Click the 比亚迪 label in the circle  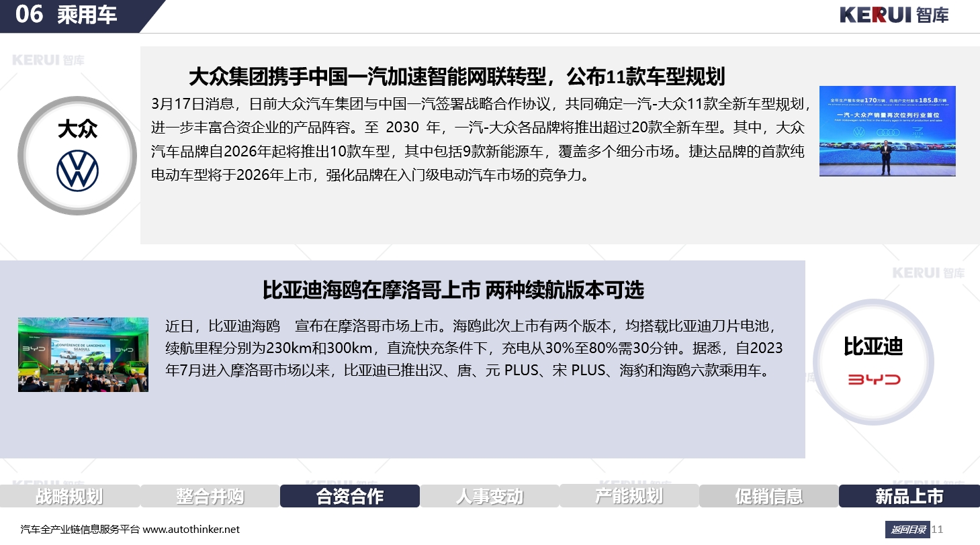[873, 347]
